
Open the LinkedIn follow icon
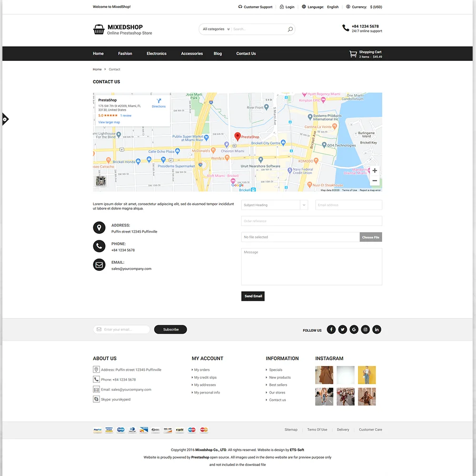pos(377,329)
